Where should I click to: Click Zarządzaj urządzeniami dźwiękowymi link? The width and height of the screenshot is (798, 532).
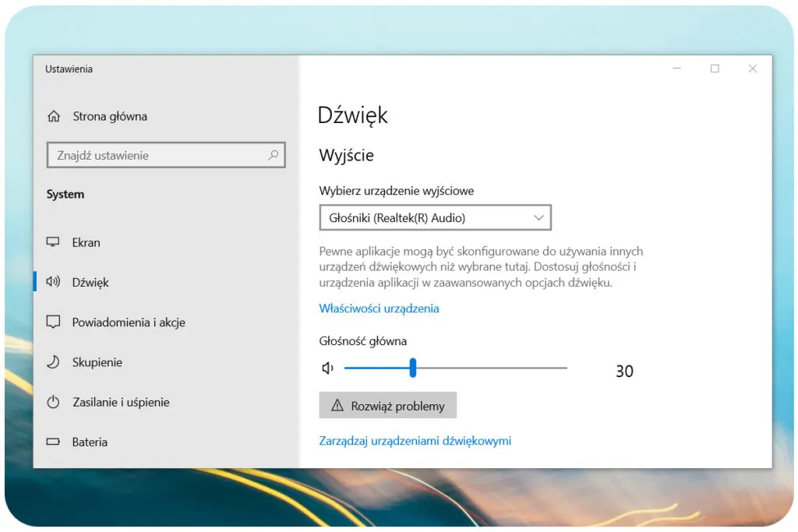[415, 441]
